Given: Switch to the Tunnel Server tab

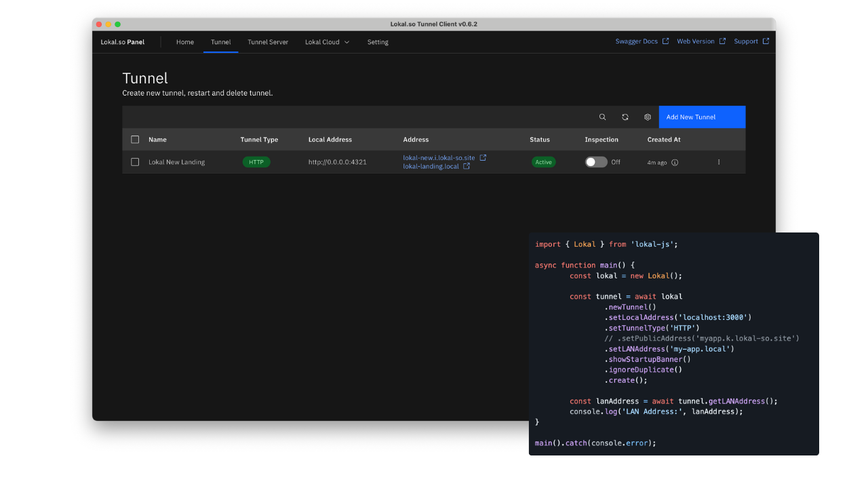Looking at the screenshot, I should tap(268, 42).
